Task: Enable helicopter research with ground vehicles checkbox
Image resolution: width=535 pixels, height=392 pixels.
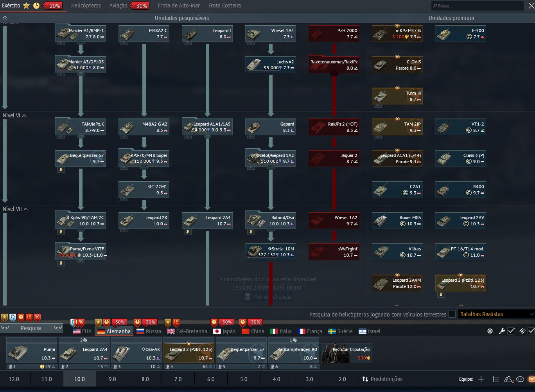Action: point(452,314)
